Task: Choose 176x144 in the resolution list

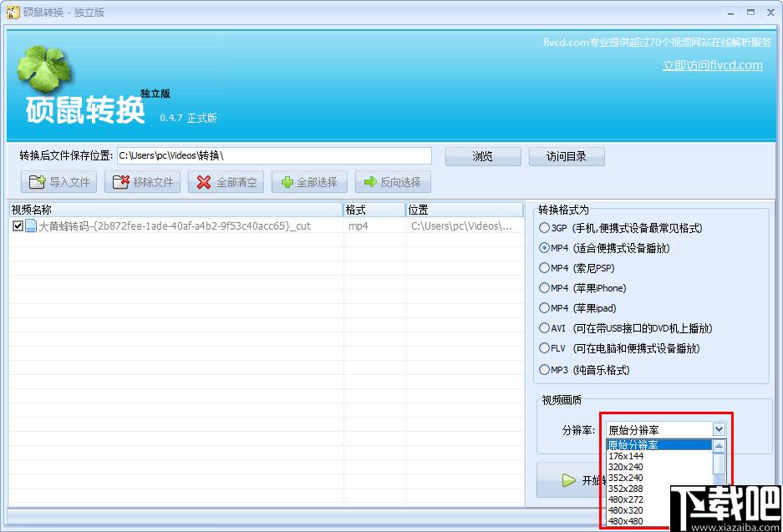Action: [x=659, y=456]
